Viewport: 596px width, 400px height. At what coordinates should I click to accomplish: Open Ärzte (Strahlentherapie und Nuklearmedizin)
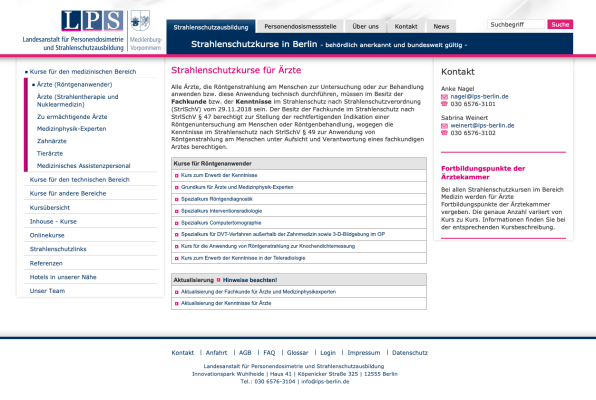[x=78, y=100]
